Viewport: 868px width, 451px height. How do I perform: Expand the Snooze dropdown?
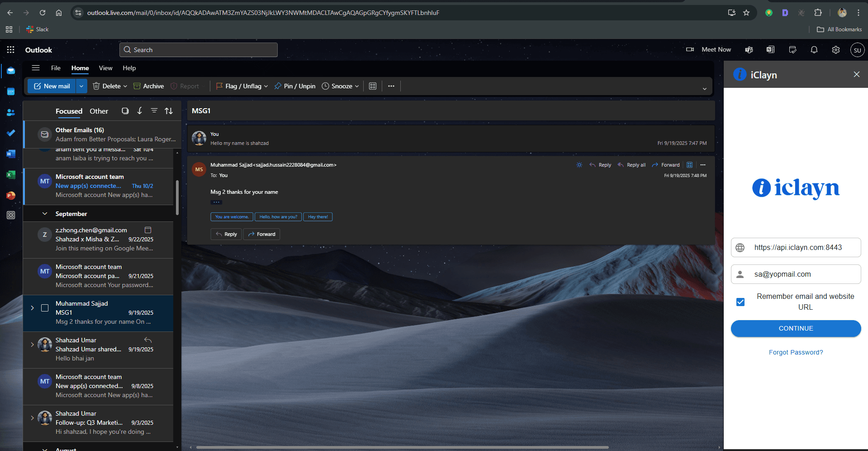[x=357, y=86]
